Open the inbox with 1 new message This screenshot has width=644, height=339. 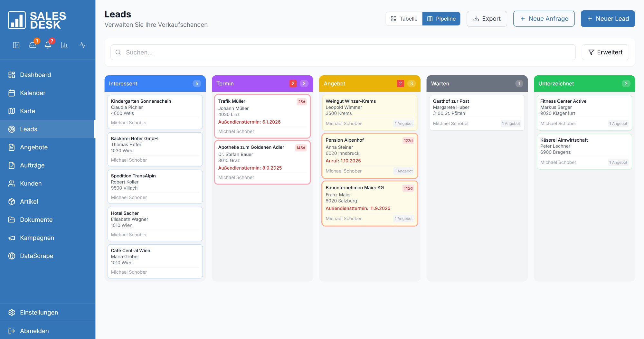pyautogui.click(x=33, y=45)
